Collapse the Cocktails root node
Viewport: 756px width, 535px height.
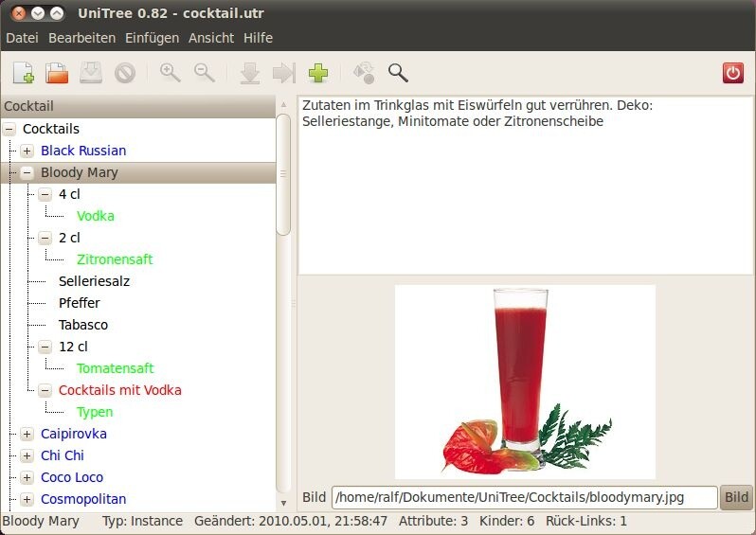coord(9,129)
